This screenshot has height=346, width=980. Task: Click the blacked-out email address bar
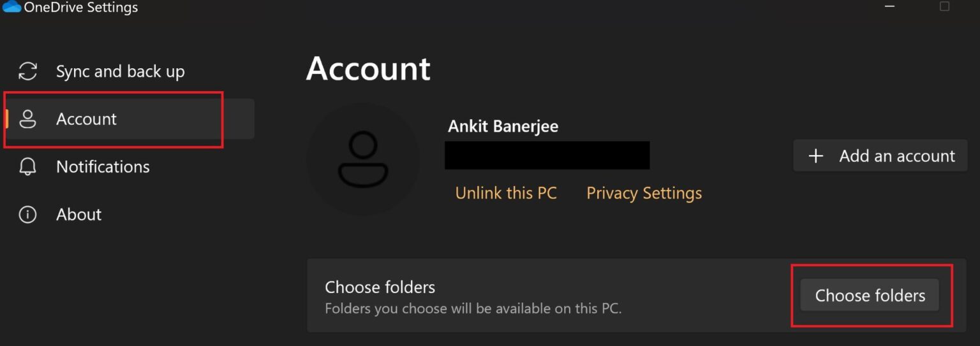(x=547, y=155)
